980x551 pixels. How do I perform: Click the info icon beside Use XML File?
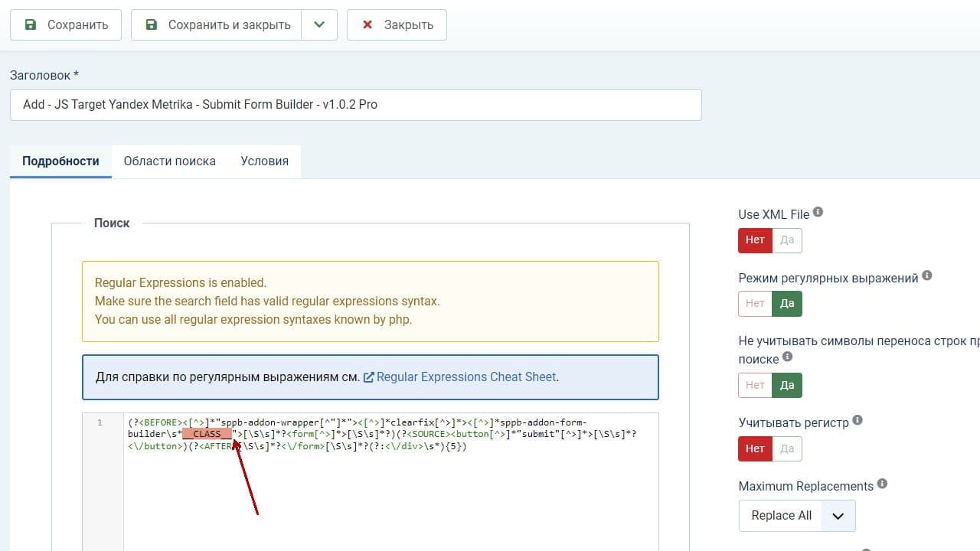tap(818, 212)
